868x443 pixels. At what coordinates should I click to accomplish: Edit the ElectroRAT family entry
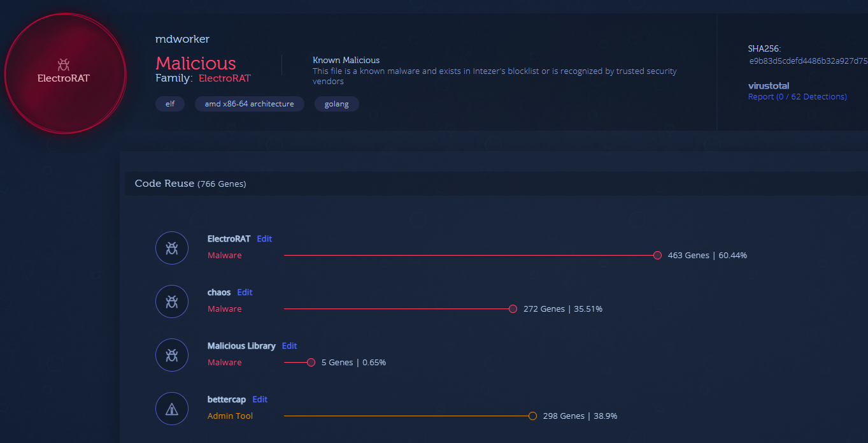coord(264,238)
